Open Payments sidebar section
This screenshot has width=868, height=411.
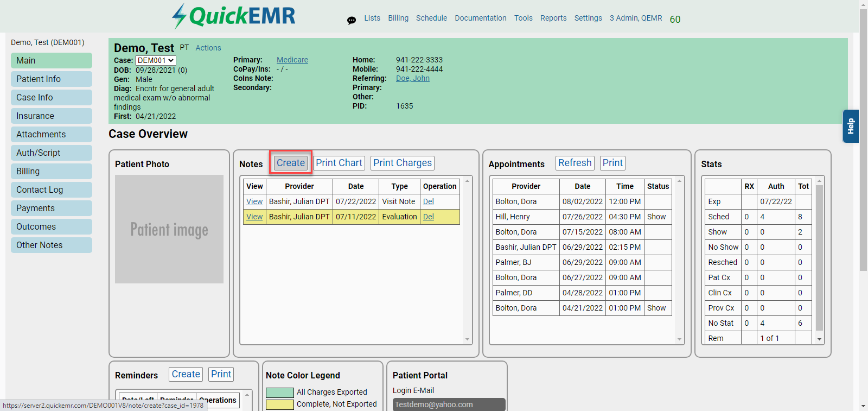click(52, 208)
